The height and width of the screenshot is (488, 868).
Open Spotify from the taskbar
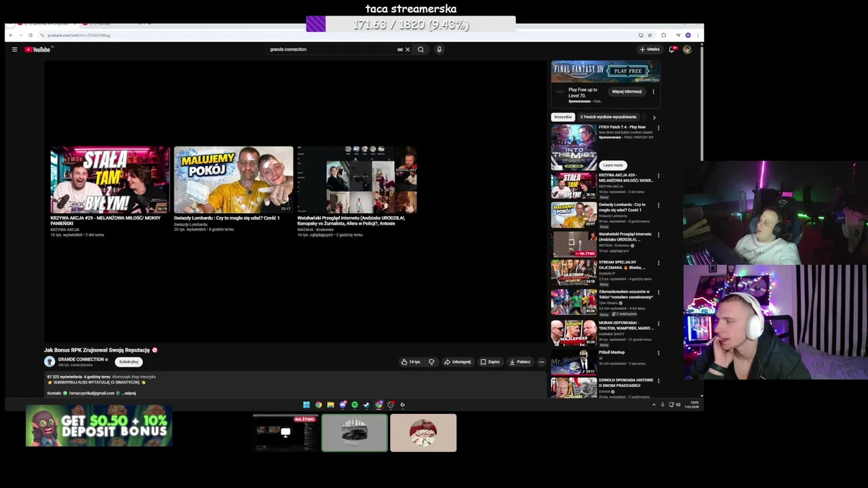[x=355, y=405]
